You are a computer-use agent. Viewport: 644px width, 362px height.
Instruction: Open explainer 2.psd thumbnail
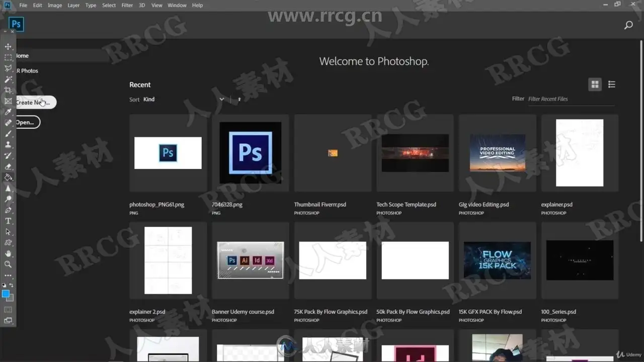pyautogui.click(x=168, y=260)
